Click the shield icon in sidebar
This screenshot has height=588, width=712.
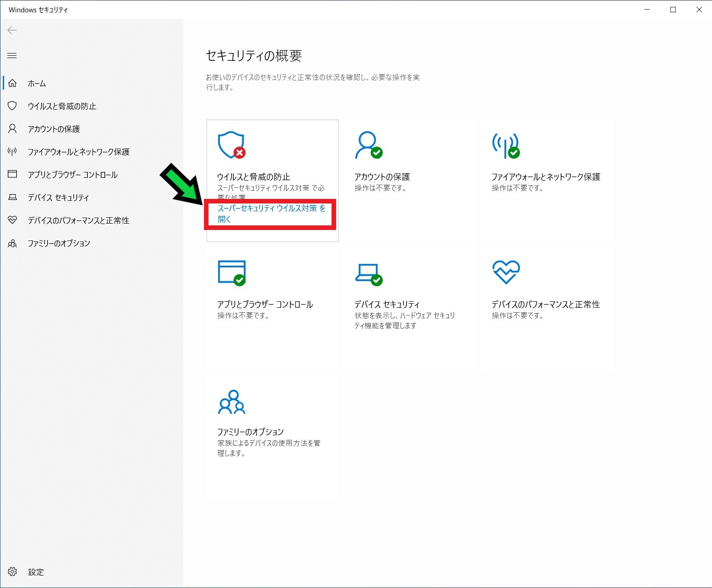[x=12, y=106]
